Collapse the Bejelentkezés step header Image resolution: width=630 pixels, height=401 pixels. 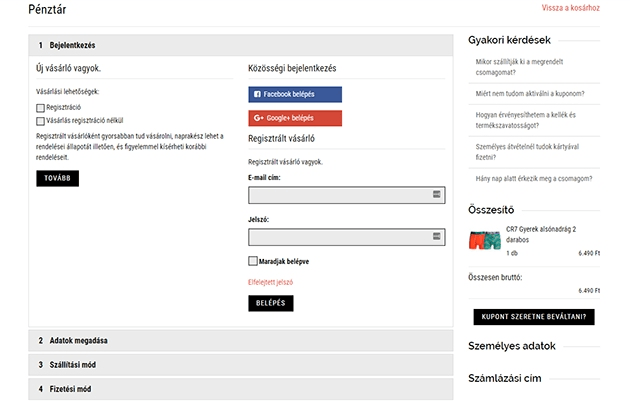[241, 45]
